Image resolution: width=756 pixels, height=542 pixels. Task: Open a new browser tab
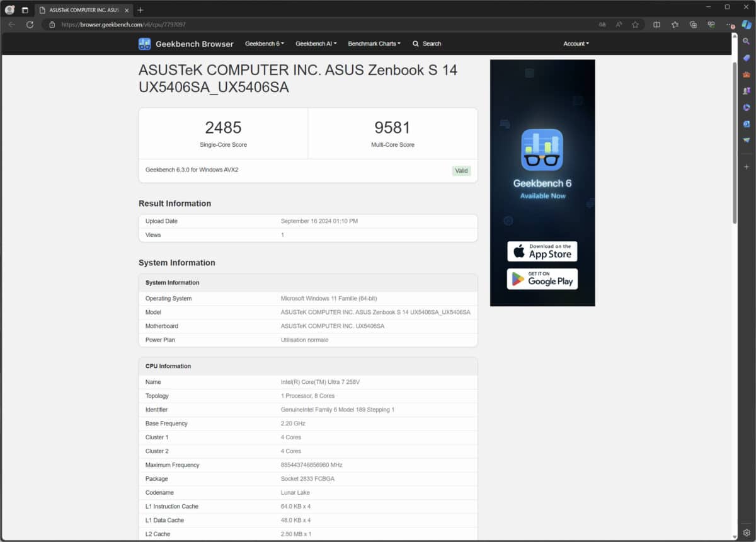coord(140,10)
